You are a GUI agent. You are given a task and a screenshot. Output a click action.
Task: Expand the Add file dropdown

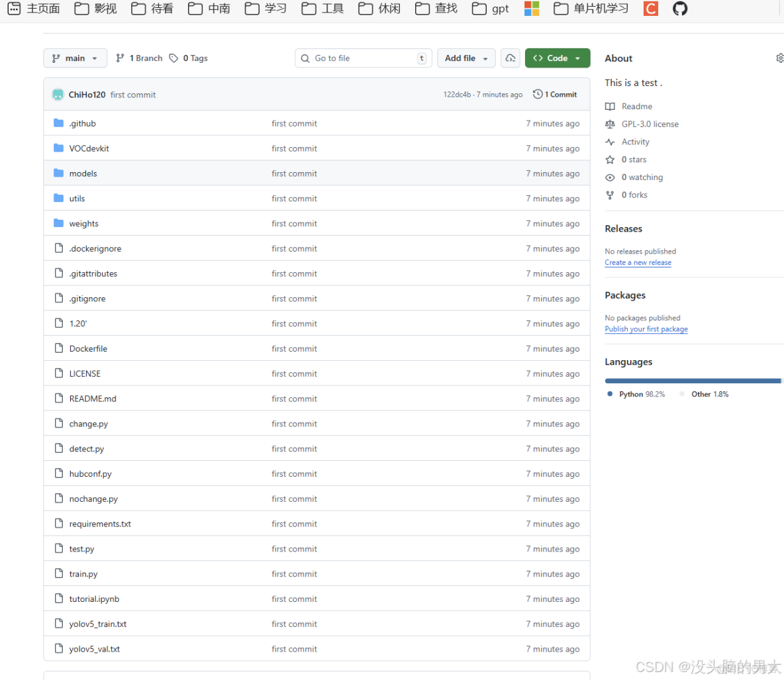coord(466,58)
